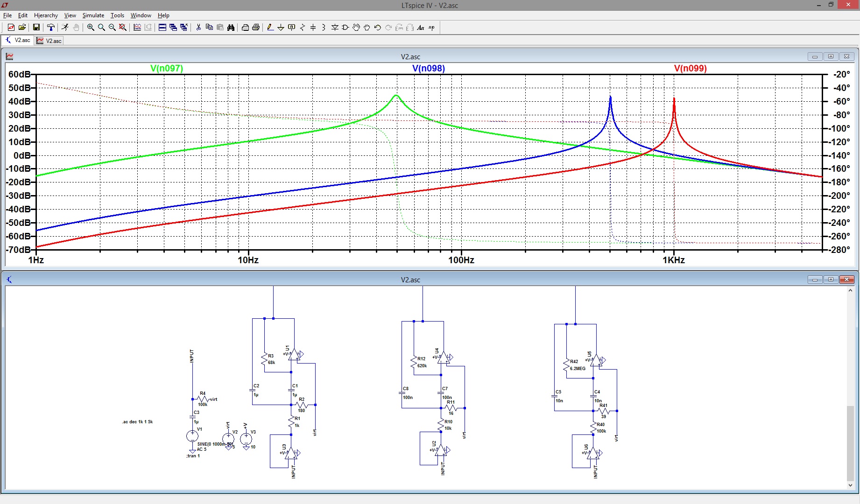Click the 1KHz frequency axis label
The image size is (860, 504).
coord(674,260)
